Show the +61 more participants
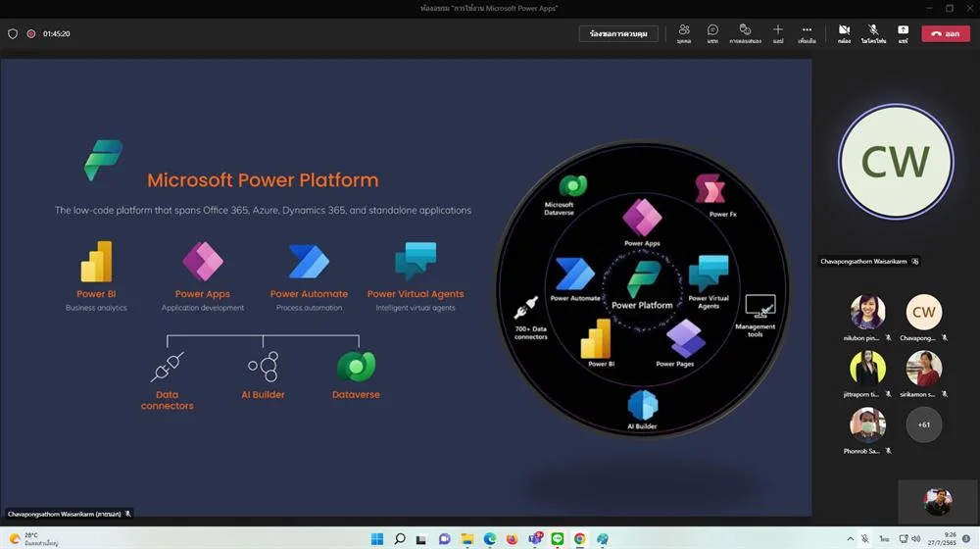Screen dimensions: 980x549 (924, 424)
